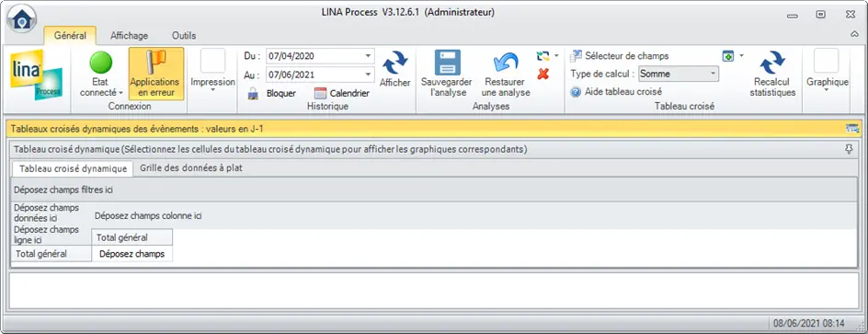Select the Déposez champs data cell

131,254
